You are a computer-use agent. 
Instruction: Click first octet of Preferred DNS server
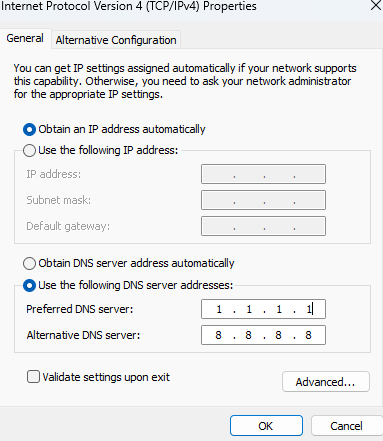(x=219, y=309)
